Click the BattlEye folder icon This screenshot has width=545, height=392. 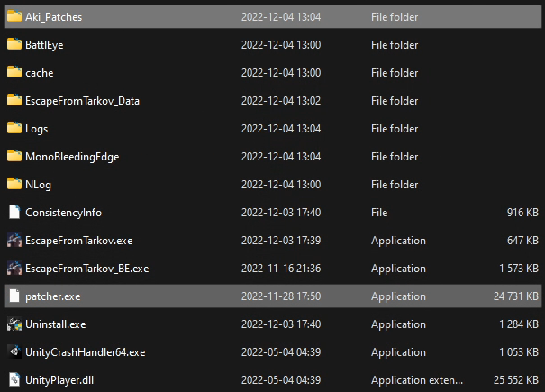(x=14, y=44)
